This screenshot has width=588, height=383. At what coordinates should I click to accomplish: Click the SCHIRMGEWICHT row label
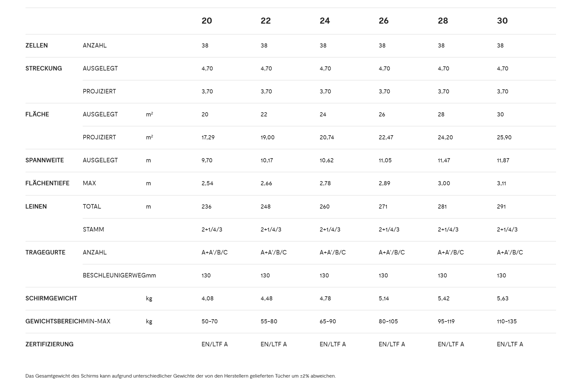pyautogui.click(x=51, y=298)
